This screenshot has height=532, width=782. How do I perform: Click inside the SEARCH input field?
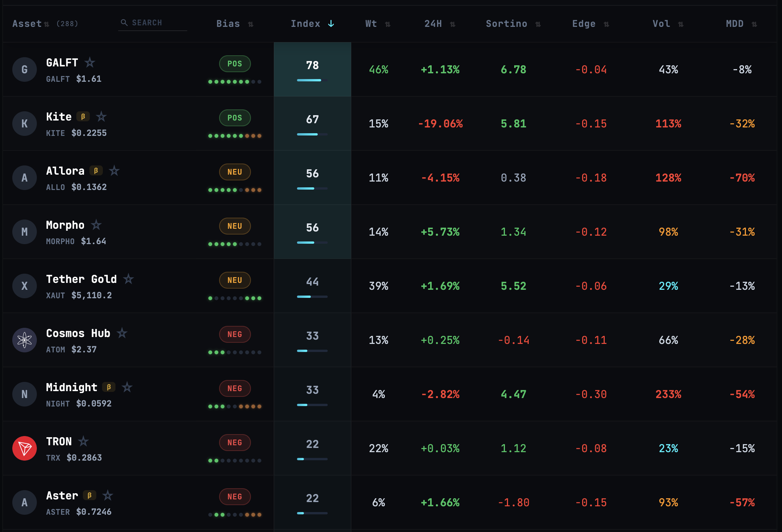point(153,22)
